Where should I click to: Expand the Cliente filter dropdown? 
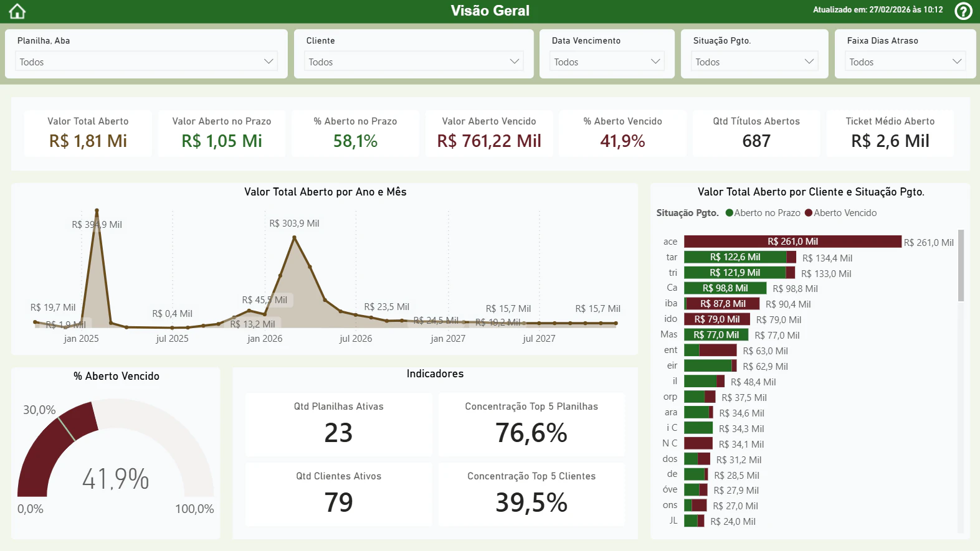coord(414,62)
